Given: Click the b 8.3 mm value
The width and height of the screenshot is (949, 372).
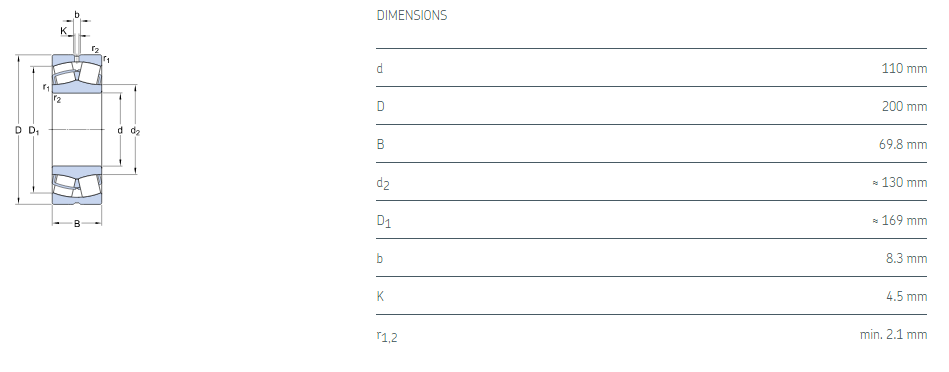Looking at the screenshot, I should click(906, 258).
